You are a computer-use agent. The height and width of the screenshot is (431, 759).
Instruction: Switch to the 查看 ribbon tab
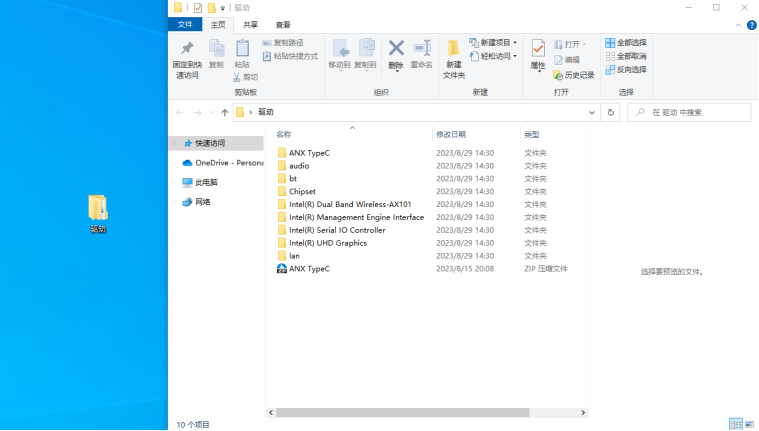coord(283,25)
